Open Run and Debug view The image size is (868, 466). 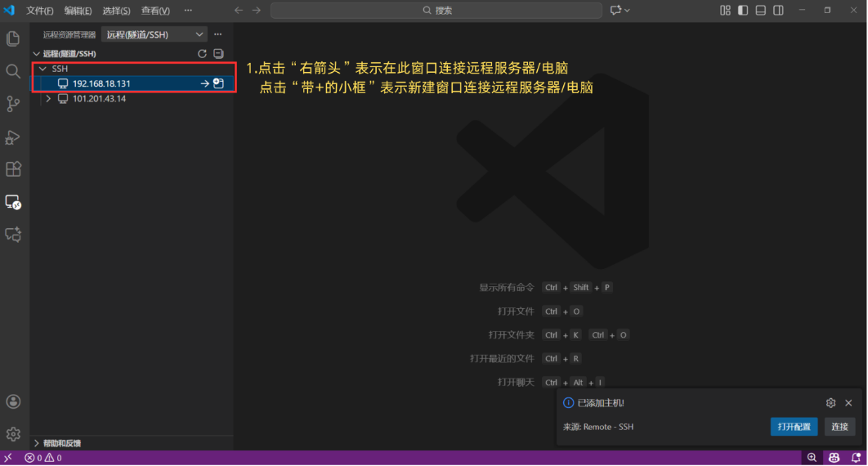[x=13, y=137]
